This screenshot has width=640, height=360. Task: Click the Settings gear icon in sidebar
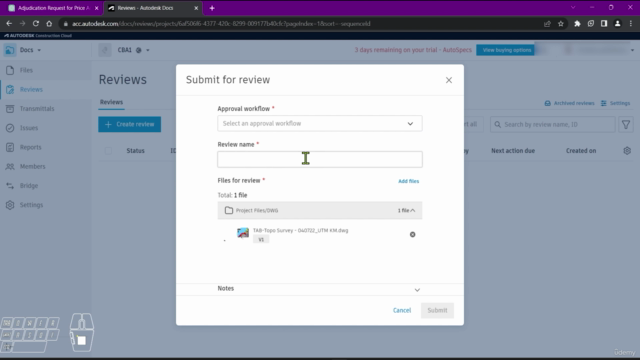[x=10, y=205]
